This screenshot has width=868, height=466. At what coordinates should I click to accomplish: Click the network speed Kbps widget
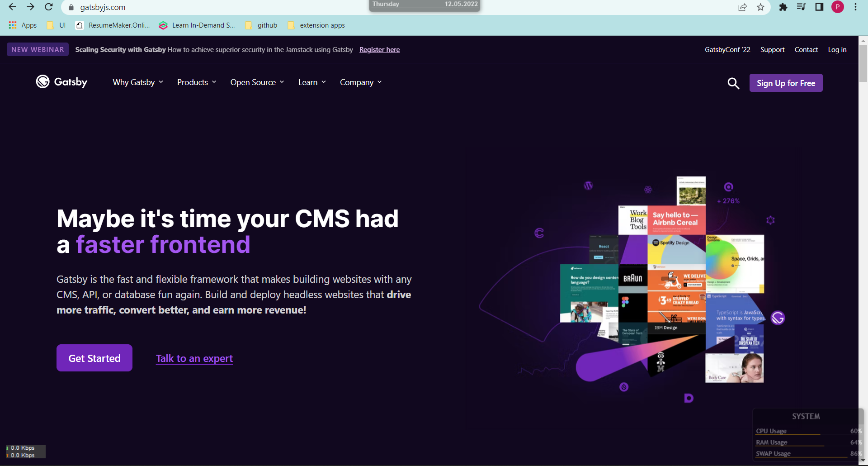(x=25, y=452)
